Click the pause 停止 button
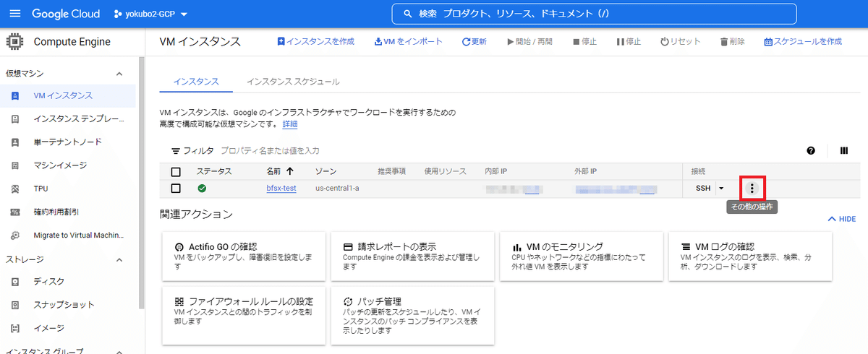Image resolution: width=868 pixels, height=354 pixels. click(629, 42)
